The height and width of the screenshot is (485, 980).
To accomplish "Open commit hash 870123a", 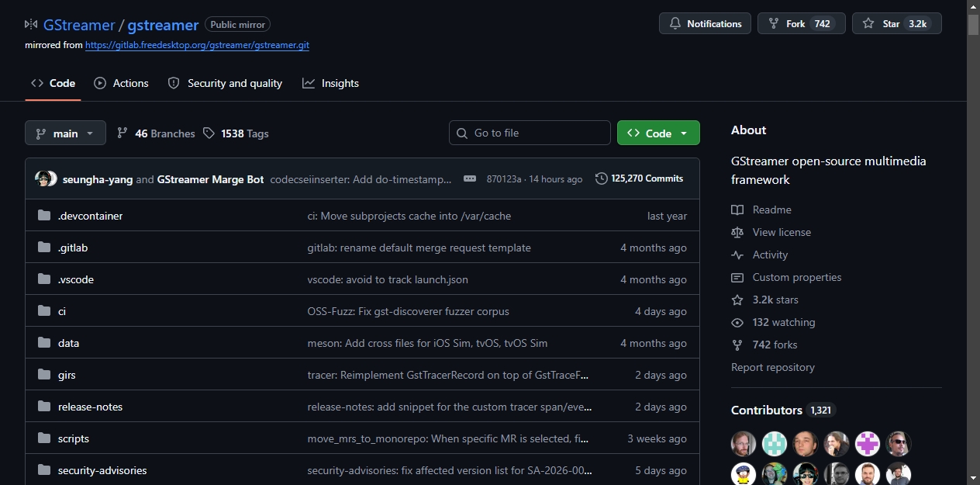I will (504, 179).
